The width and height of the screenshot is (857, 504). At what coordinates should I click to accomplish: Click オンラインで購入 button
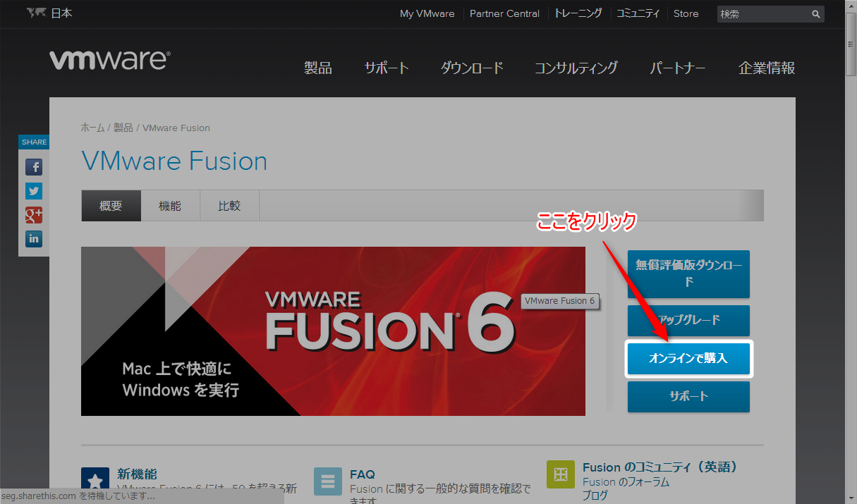click(688, 359)
